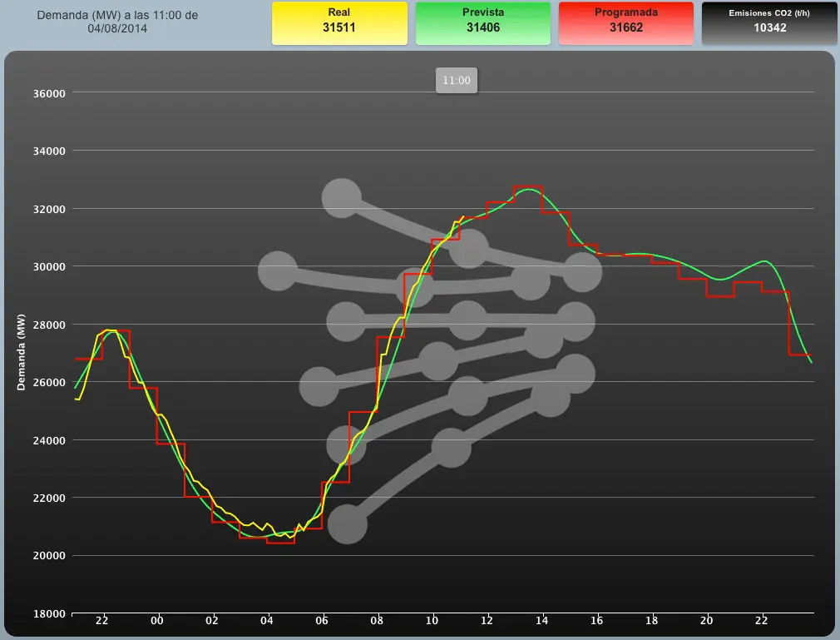Click the 28000 y-axis label
The height and width of the screenshot is (640, 840).
(x=49, y=325)
